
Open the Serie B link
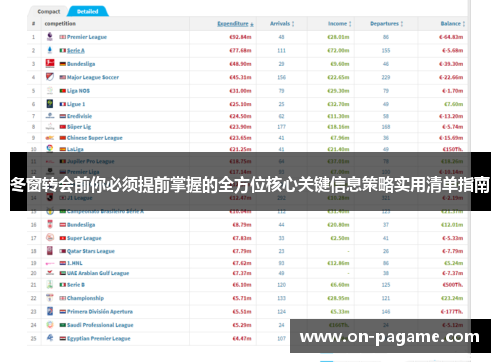tap(76, 285)
